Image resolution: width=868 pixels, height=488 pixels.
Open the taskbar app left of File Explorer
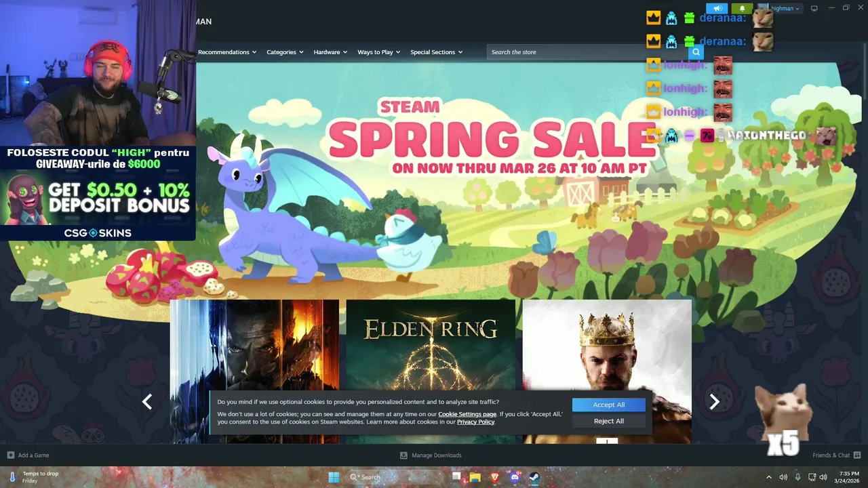tap(456, 477)
